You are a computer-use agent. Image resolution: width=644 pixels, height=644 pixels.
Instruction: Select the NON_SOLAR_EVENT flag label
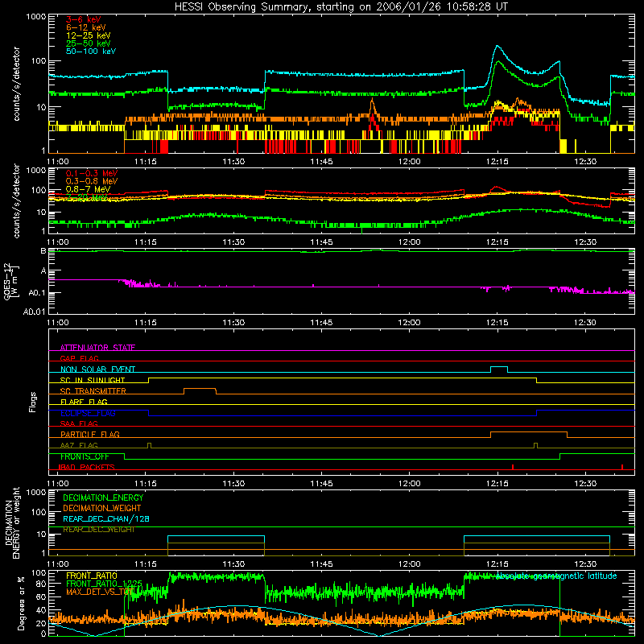tap(97, 369)
